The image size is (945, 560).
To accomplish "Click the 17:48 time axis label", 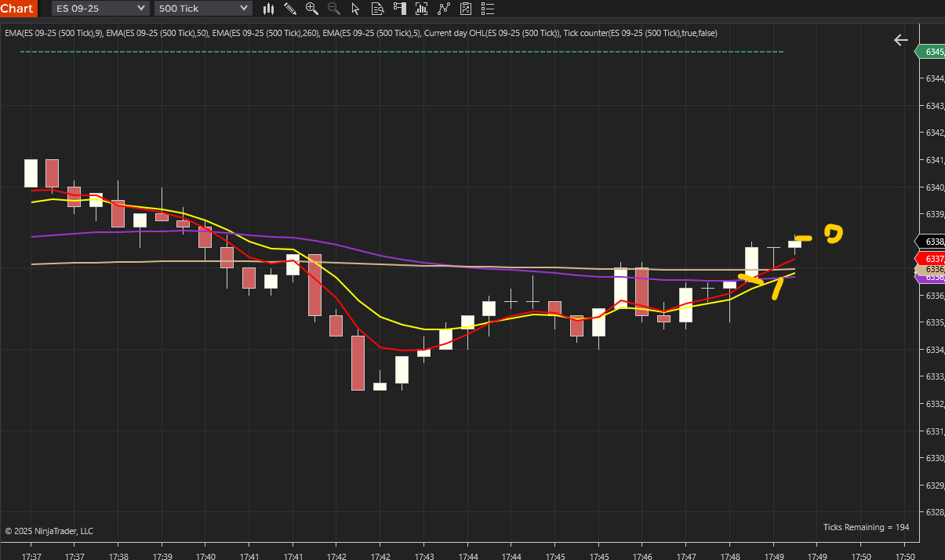I will (x=730, y=556).
